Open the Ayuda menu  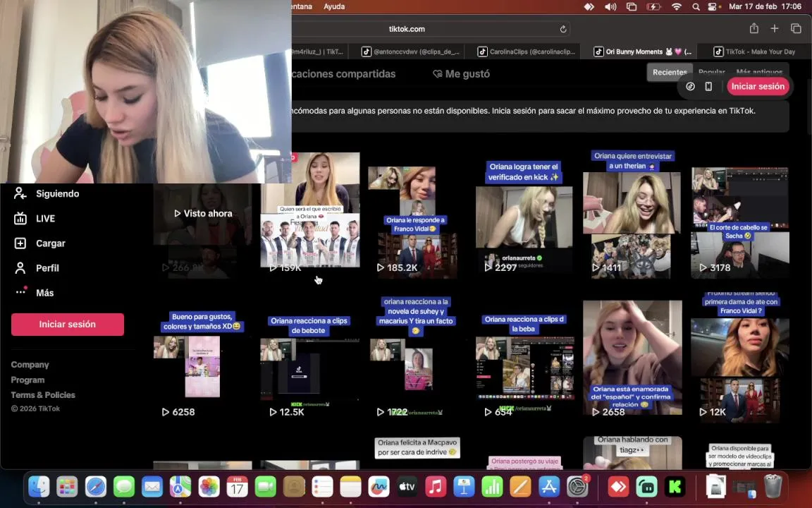click(334, 6)
